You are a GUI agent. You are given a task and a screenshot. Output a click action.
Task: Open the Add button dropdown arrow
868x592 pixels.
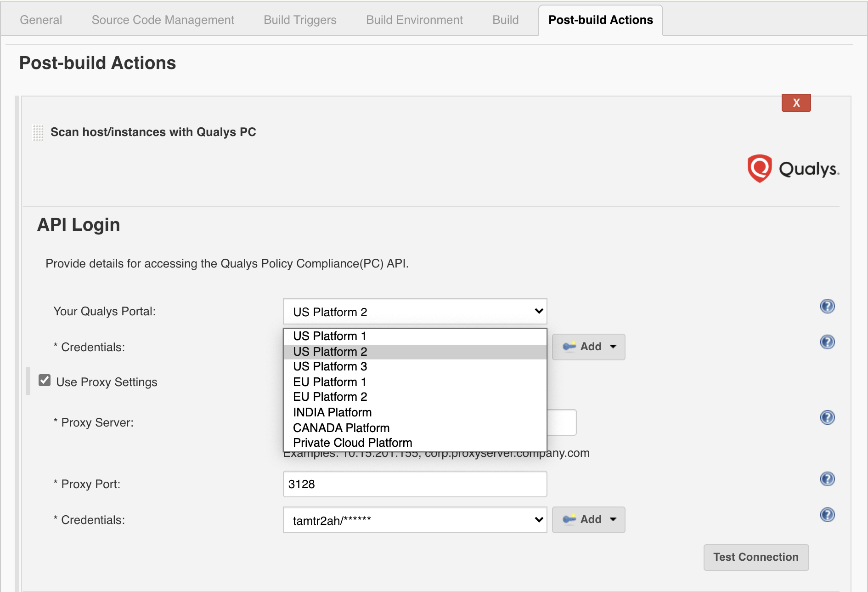[x=614, y=347]
